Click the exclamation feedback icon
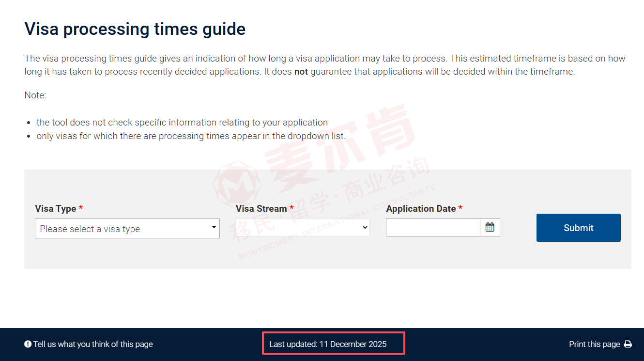Image resolution: width=644 pixels, height=361 pixels. [28, 344]
